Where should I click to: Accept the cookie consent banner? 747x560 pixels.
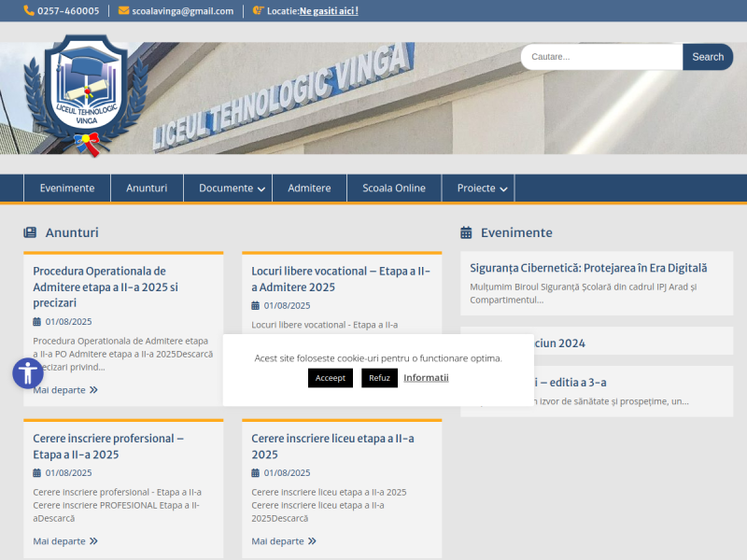[330, 377]
